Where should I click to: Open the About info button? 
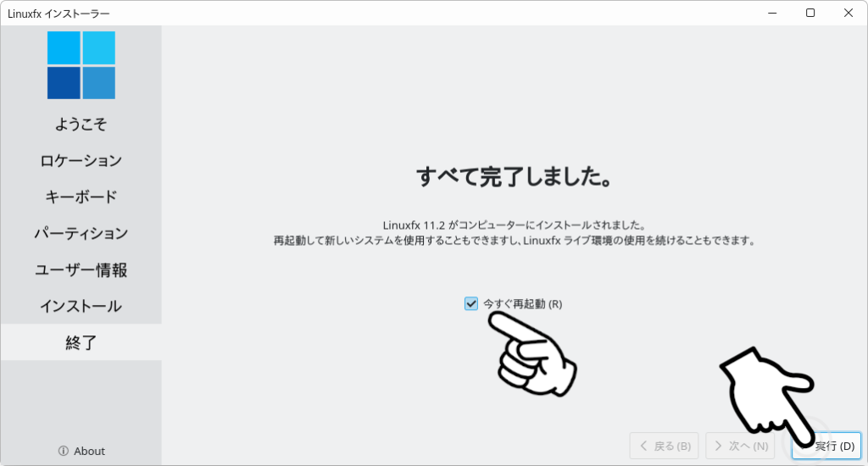pos(81,451)
